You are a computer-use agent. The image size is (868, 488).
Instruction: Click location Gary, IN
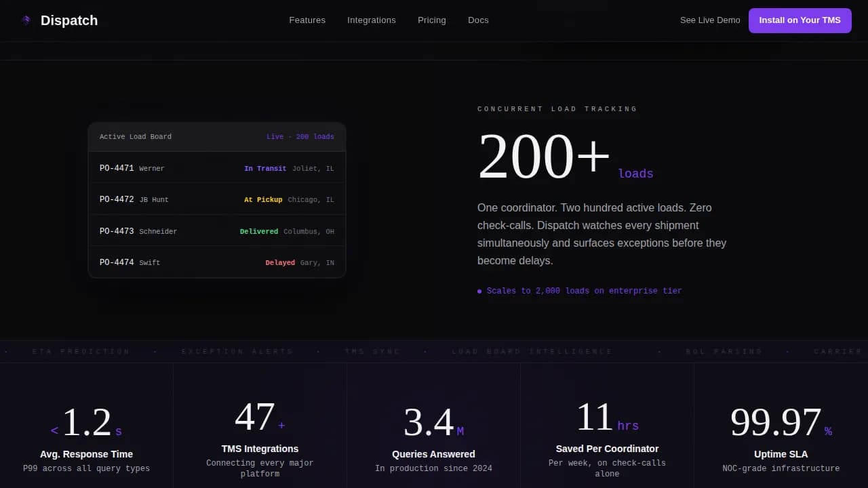tap(317, 263)
